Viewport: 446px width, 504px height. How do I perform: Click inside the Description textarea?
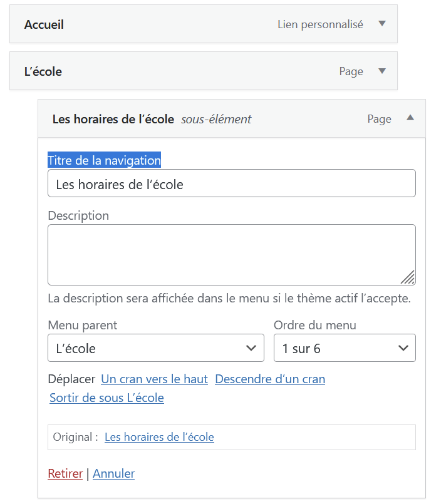232,255
